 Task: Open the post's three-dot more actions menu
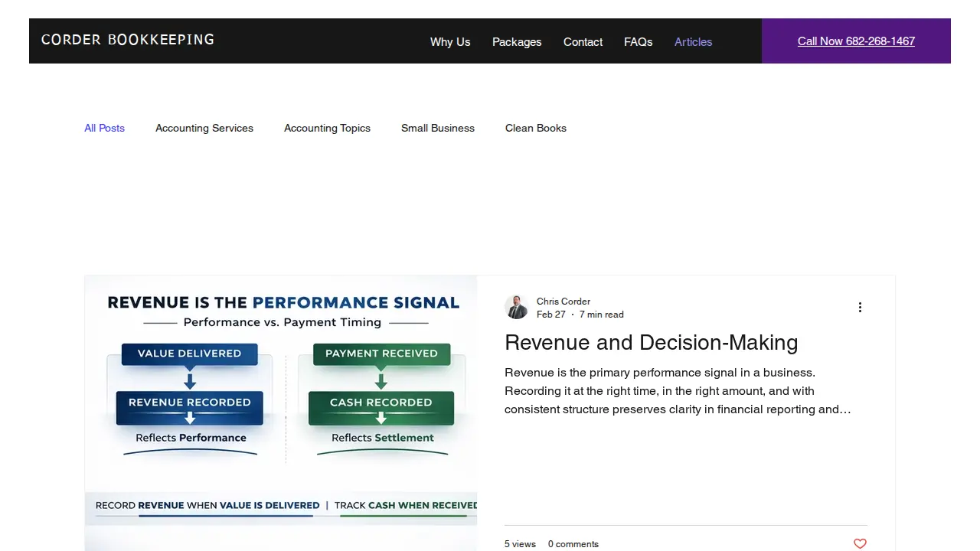[x=860, y=307]
